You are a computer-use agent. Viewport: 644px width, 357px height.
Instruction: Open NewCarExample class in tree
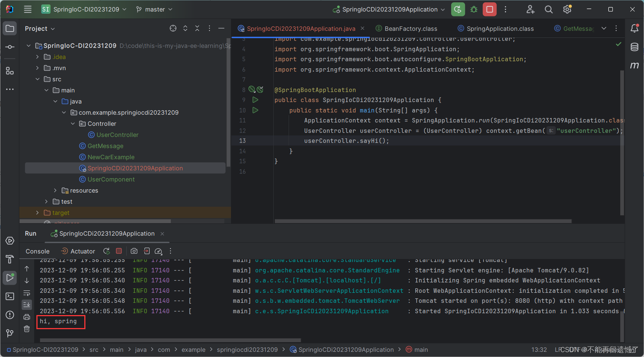[107, 157]
